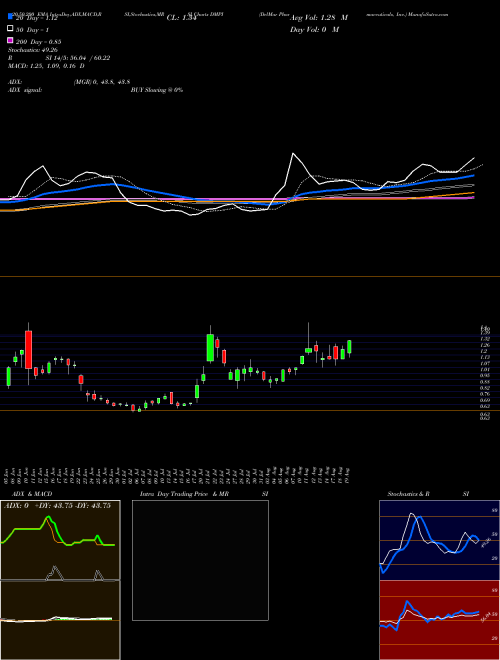Click the 'Day Vol: 0 M' label
The height and width of the screenshot is (660, 500).
[314, 29]
